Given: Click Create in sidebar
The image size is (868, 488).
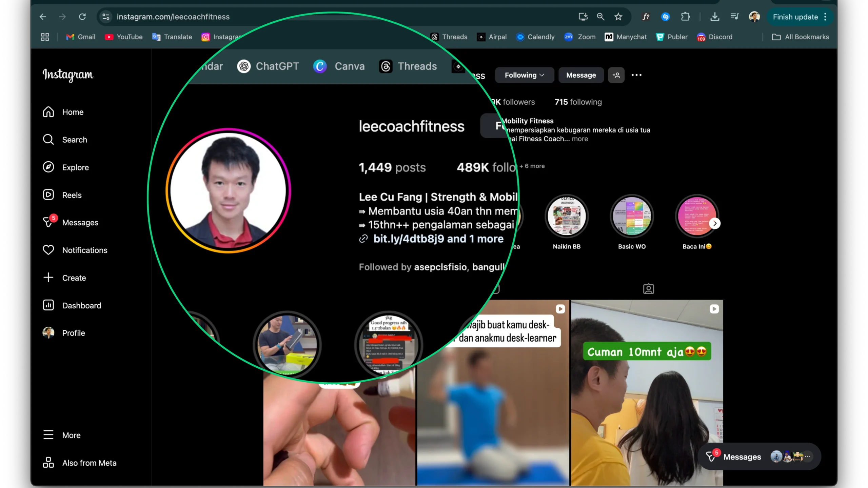Looking at the screenshot, I should (64, 278).
